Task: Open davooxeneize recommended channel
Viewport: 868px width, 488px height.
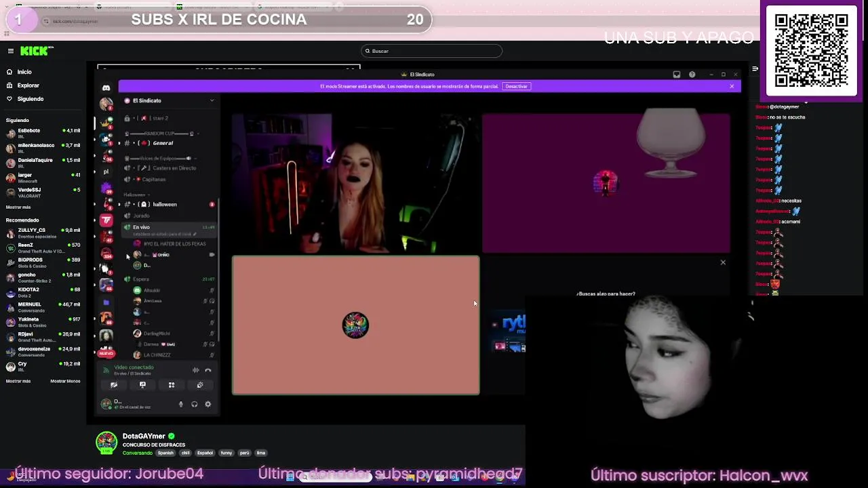Action: (x=43, y=352)
